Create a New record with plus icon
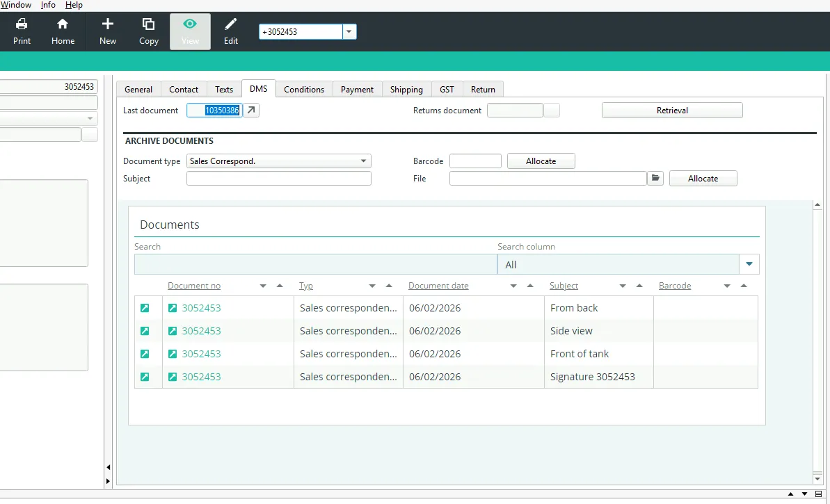 tap(107, 32)
